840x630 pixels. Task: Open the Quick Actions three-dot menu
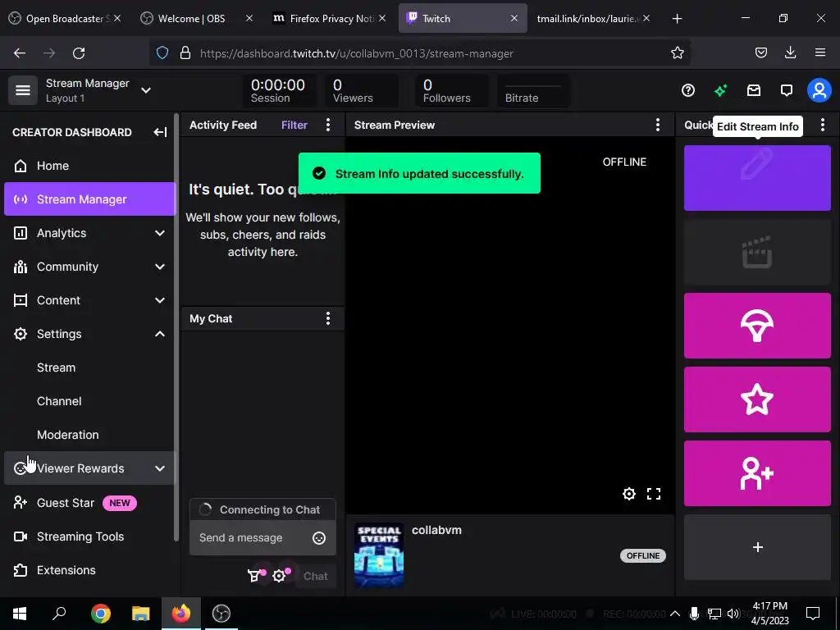(823, 126)
